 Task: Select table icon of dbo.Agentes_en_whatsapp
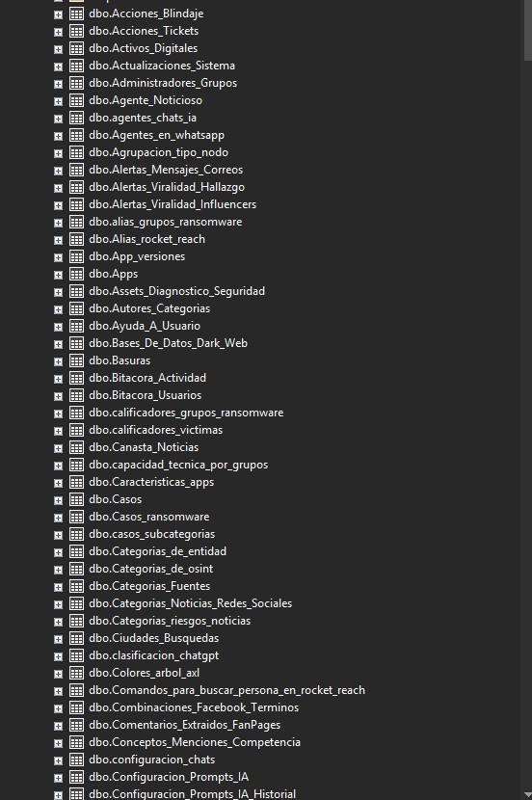pos(76,135)
